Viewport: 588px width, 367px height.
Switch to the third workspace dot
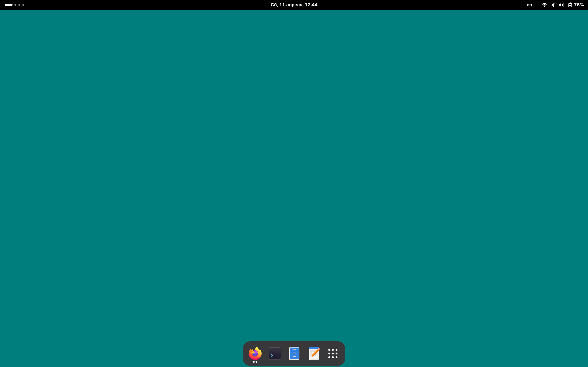[19, 5]
